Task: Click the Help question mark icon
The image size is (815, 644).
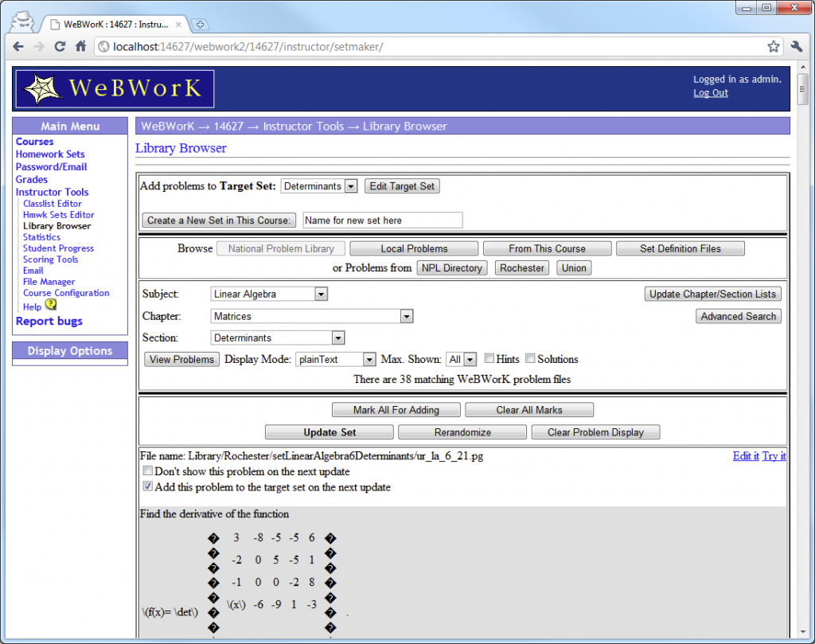Action: [x=50, y=306]
